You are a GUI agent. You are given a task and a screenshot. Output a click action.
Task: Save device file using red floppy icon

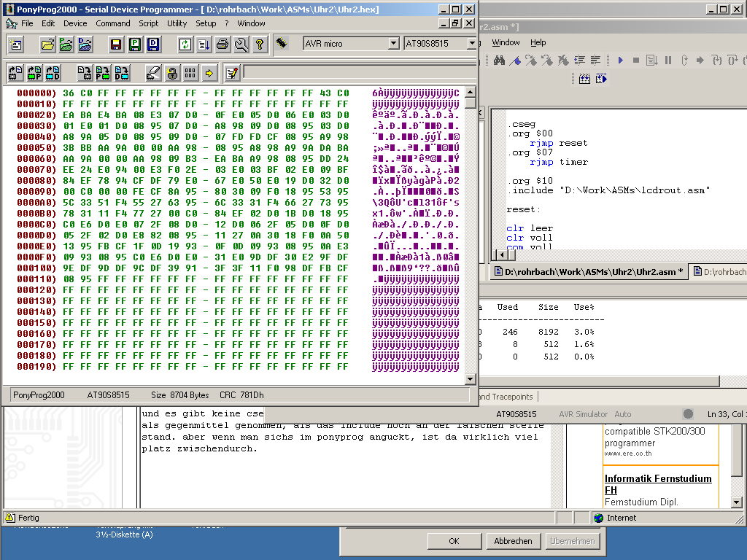tap(116, 44)
